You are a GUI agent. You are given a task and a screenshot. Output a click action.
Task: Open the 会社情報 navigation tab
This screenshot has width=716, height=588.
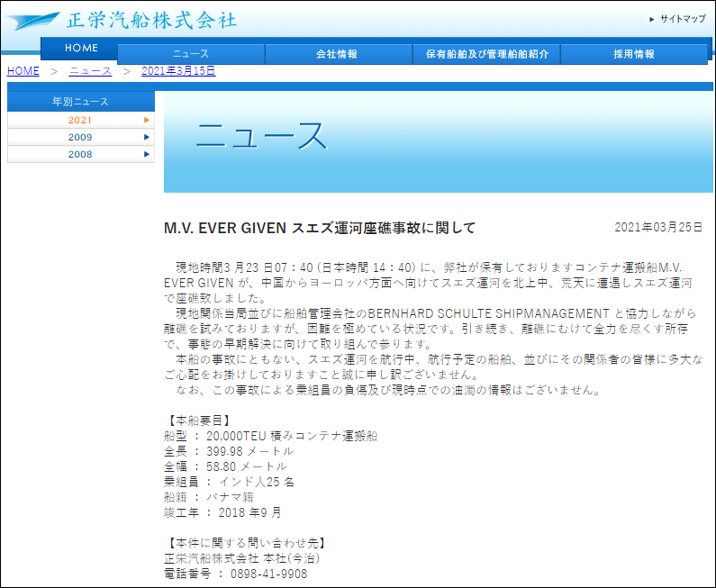(x=337, y=54)
